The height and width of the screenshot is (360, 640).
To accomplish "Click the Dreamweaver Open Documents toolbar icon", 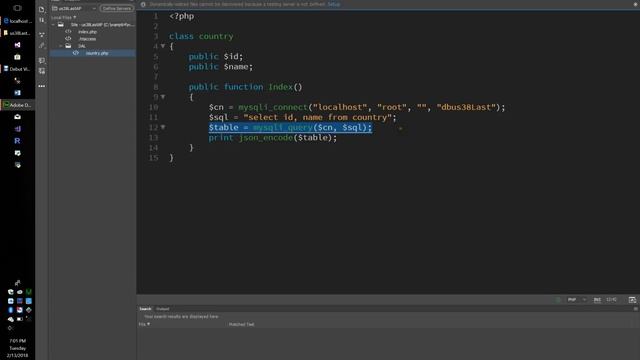I will pos(42,9).
